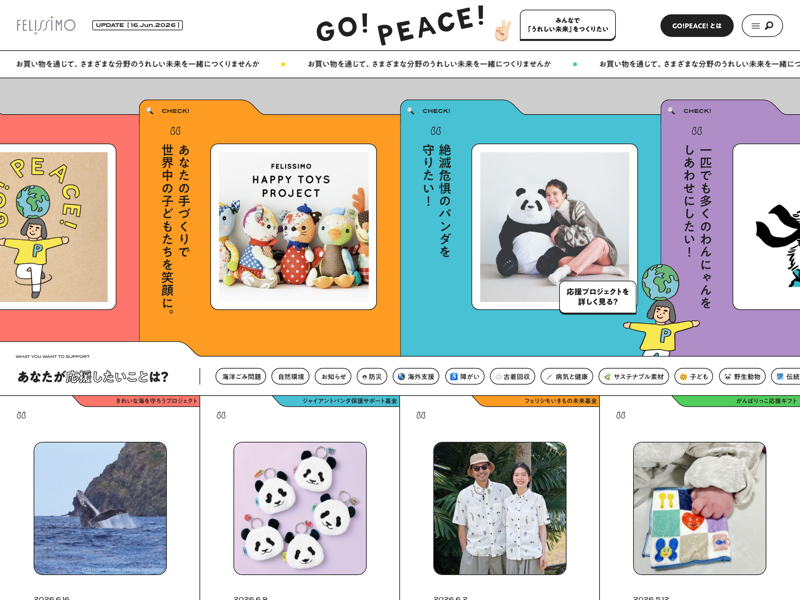
Task: Click the globe icon in 海外支援 tag
Action: [x=402, y=377]
